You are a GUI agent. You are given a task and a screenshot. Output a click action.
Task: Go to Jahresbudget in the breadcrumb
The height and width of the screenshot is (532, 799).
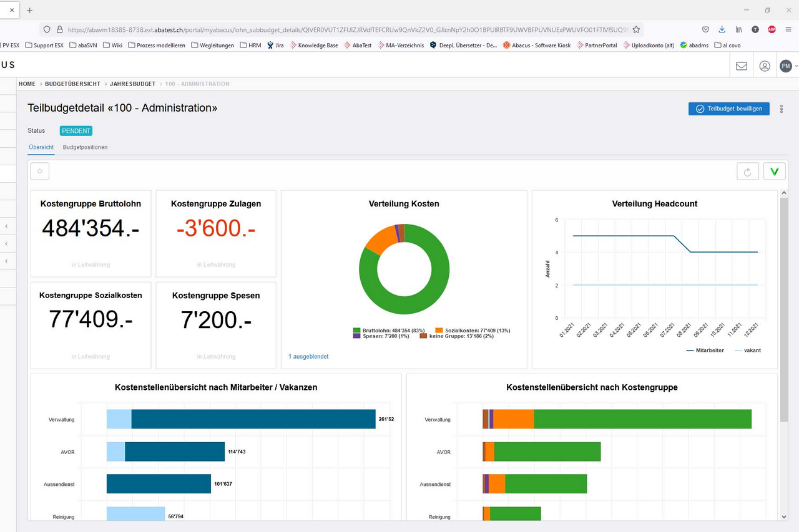133,84
